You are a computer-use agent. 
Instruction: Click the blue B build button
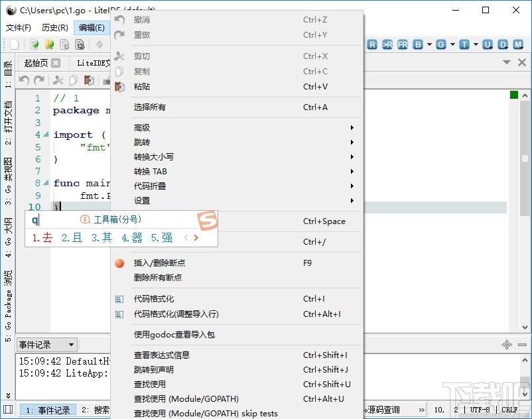[418, 44]
